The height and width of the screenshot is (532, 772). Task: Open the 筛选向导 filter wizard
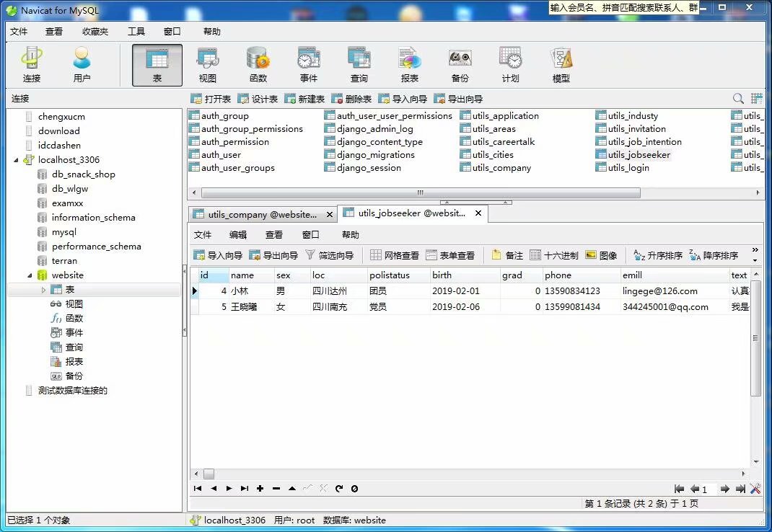pos(330,255)
